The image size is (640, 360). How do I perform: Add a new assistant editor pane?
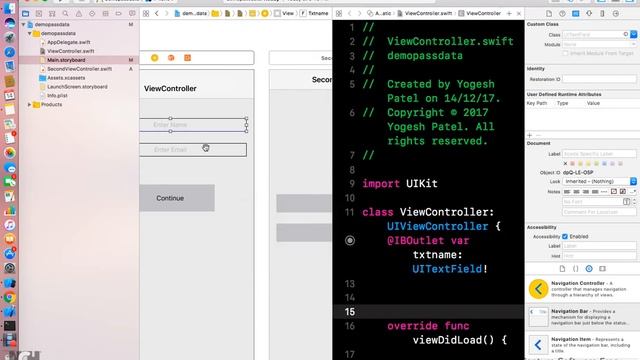pyautogui.click(x=509, y=13)
